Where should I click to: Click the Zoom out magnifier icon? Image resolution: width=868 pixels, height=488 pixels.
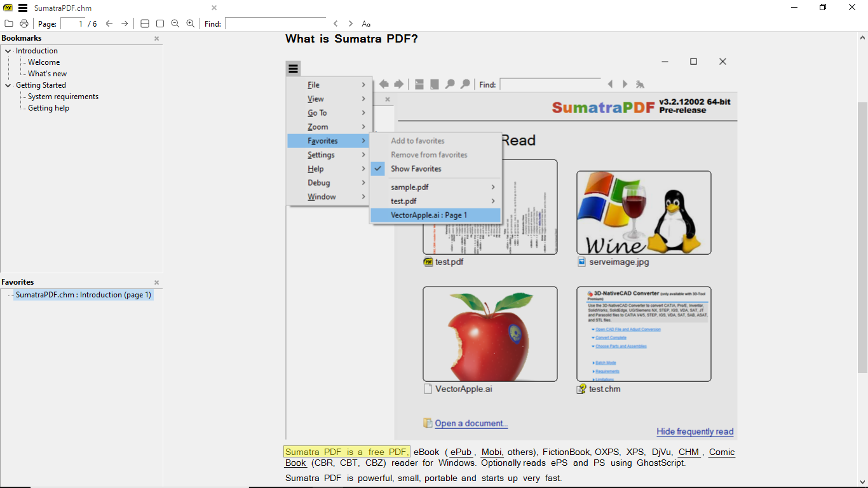175,24
